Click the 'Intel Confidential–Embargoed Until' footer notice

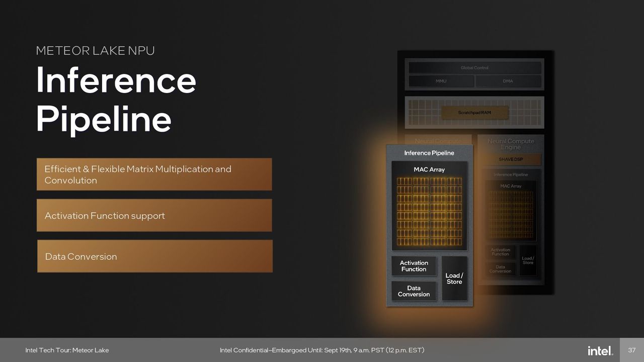(x=322, y=350)
